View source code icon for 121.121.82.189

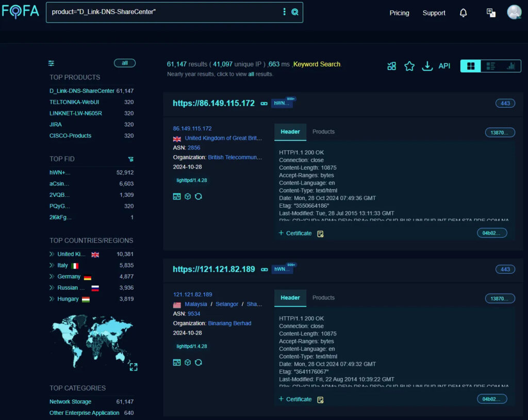(177, 362)
